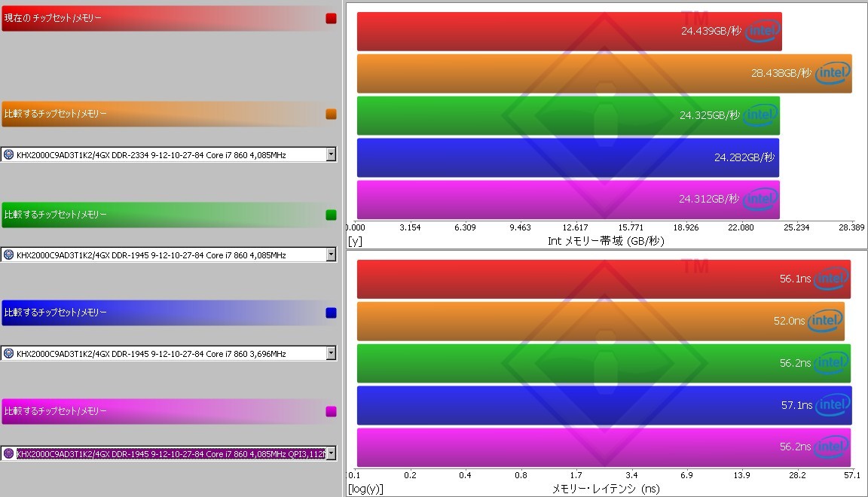The height and width of the screenshot is (497, 868).
Task: Click the メモリー・レイテンシ (ns) axis title
Action: click(x=606, y=489)
